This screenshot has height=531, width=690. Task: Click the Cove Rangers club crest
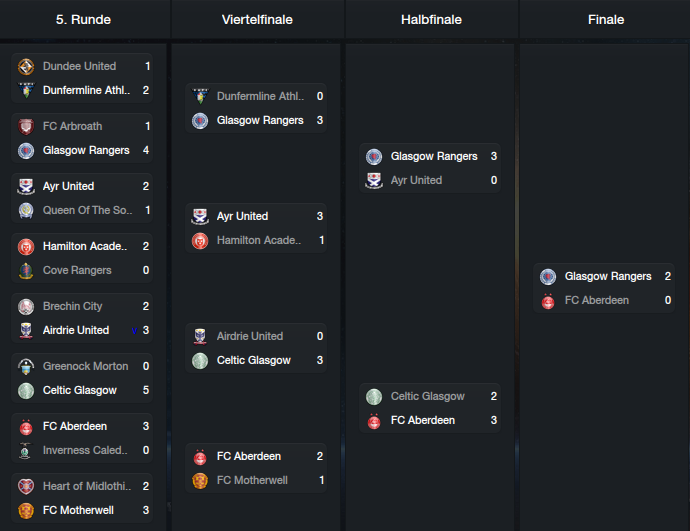point(26,271)
